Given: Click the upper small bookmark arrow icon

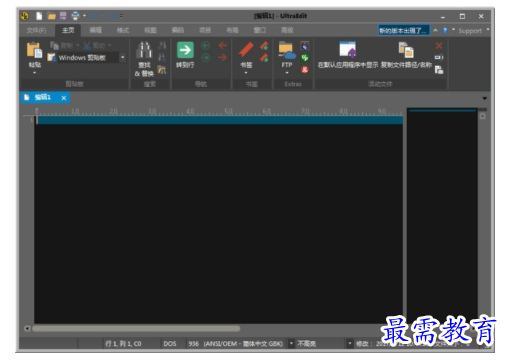Looking at the screenshot, I should (264, 46).
